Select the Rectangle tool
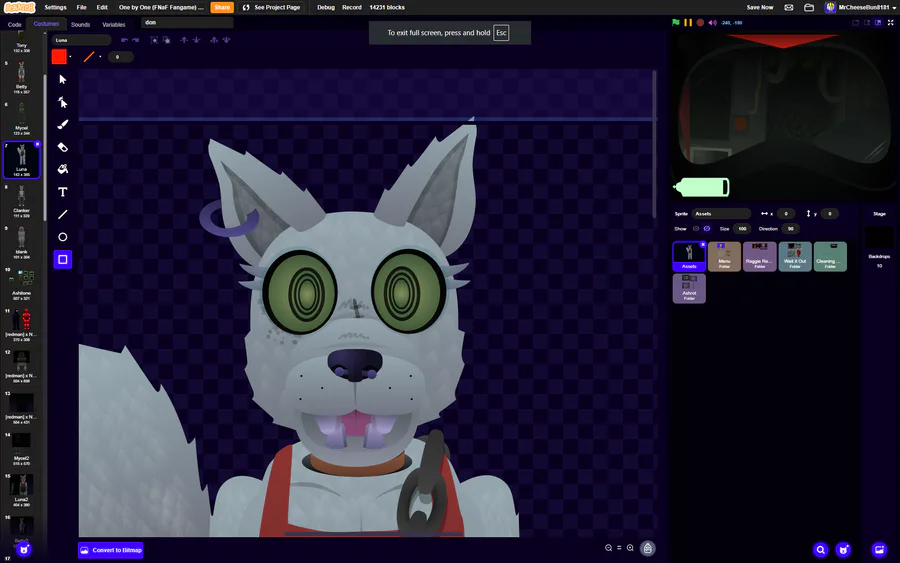Viewport: 900px width, 563px height. coord(63,259)
